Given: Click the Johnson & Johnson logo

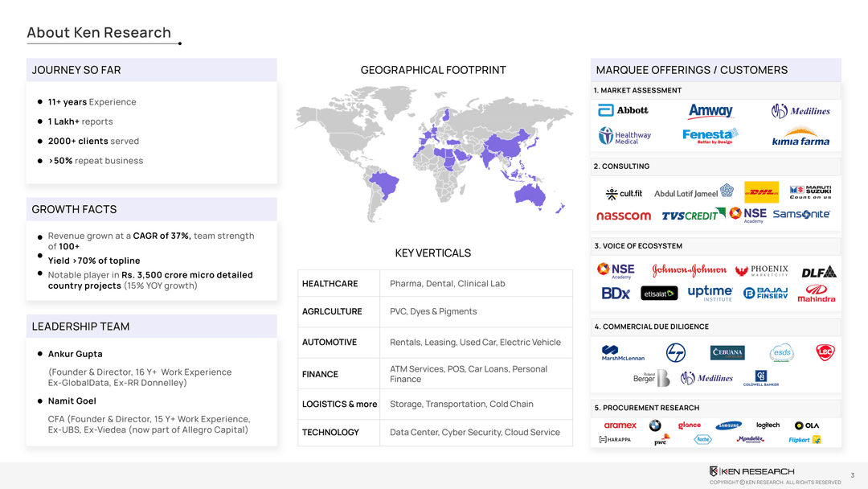Looking at the screenshot, I should 689,270.
